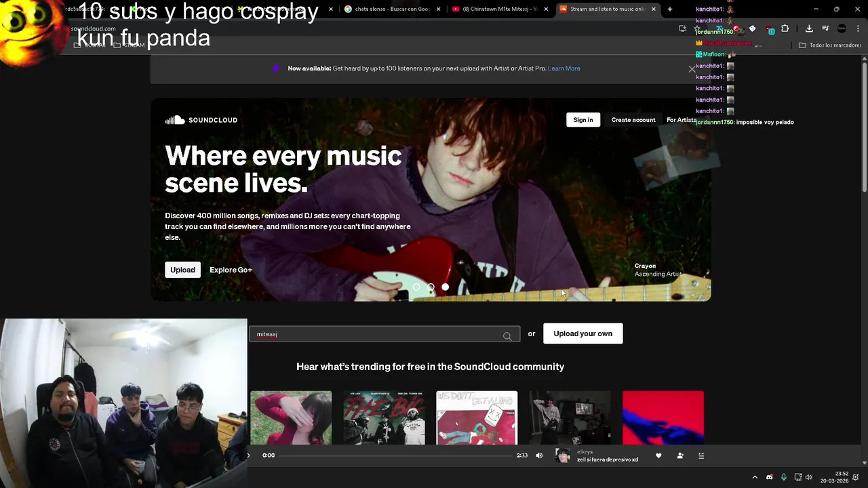The width and height of the screenshot is (868, 488).
Task: Open the We Don't Get Along trending cover
Action: [477, 418]
